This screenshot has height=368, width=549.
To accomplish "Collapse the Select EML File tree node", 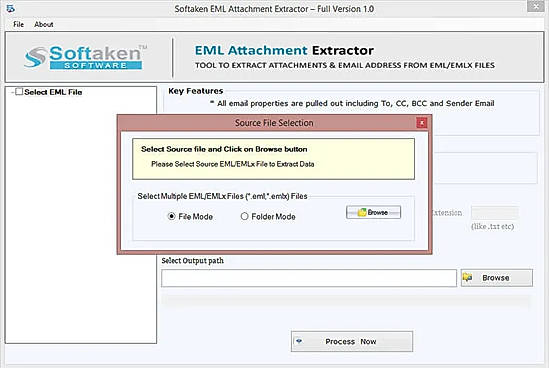I will tap(12, 92).
